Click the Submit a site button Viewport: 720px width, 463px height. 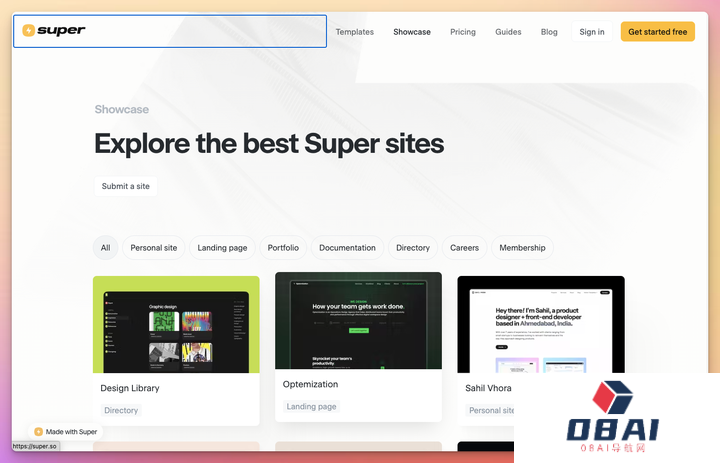pyautogui.click(x=126, y=186)
